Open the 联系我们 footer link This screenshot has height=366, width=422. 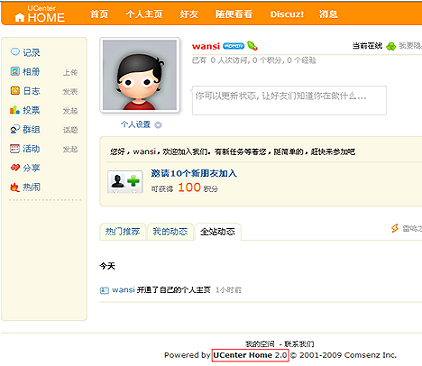click(x=299, y=344)
